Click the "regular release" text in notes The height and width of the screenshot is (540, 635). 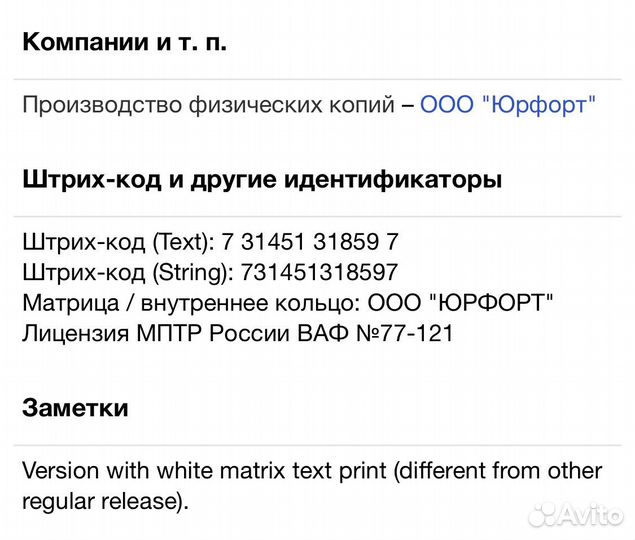(x=100, y=499)
